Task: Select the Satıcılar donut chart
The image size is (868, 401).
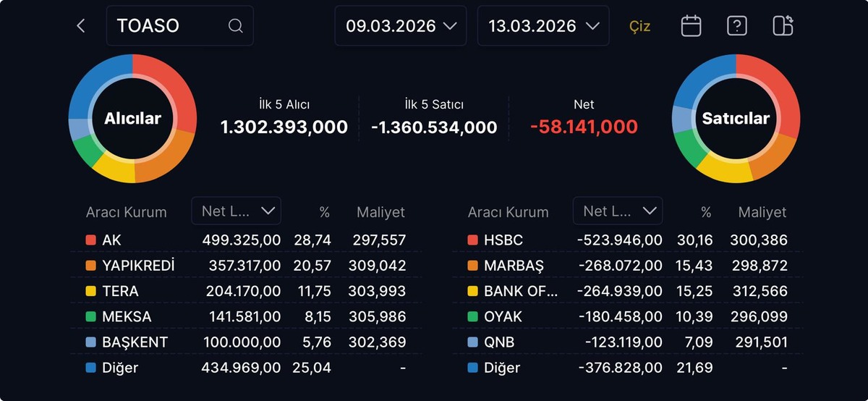Action: click(x=736, y=119)
